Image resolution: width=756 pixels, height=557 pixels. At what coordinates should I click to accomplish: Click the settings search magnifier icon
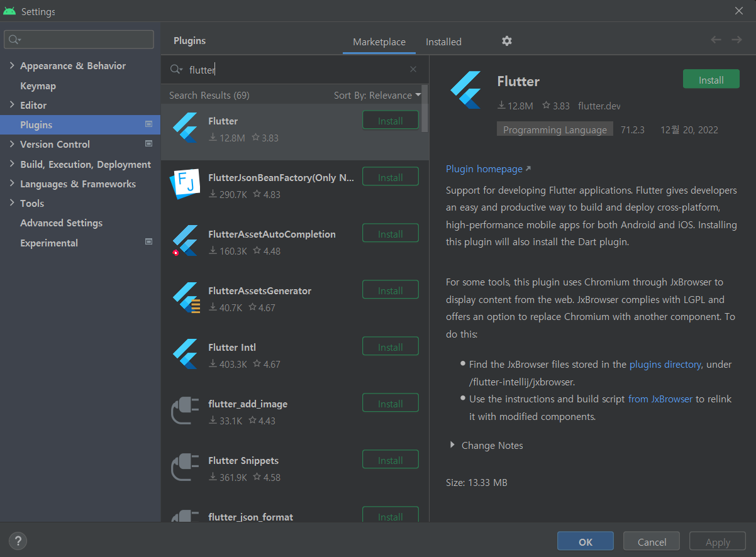coord(14,40)
